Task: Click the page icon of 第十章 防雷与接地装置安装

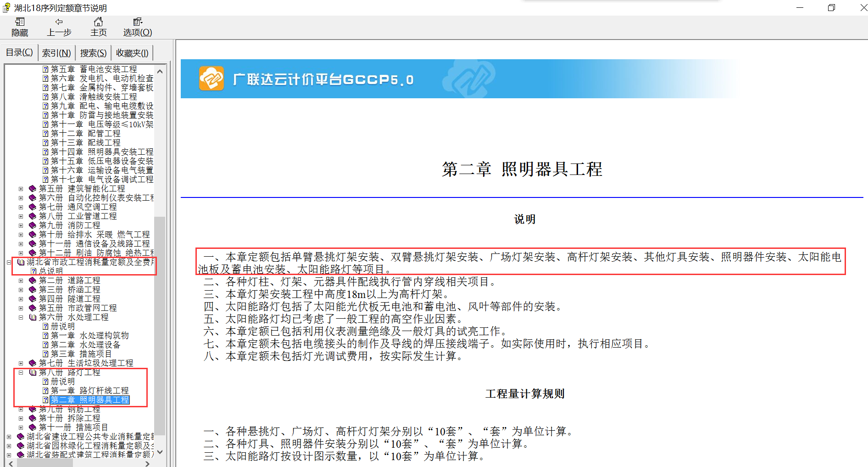Action: 45,115
